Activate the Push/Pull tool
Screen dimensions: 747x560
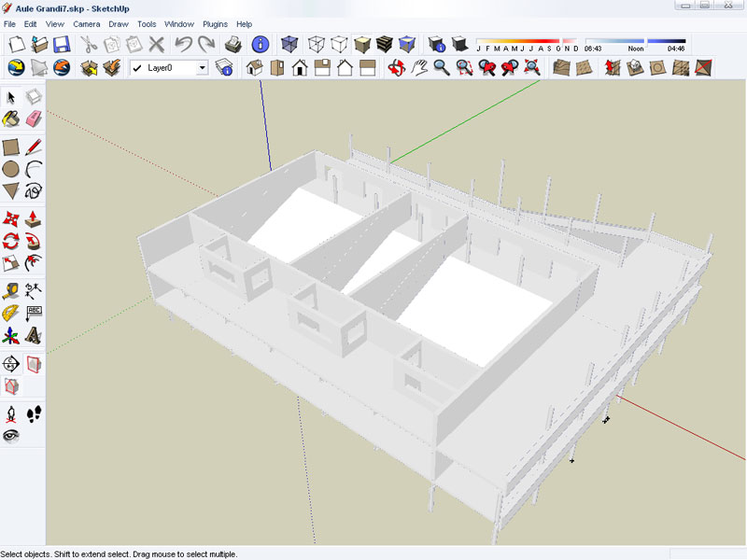coord(35,218)
